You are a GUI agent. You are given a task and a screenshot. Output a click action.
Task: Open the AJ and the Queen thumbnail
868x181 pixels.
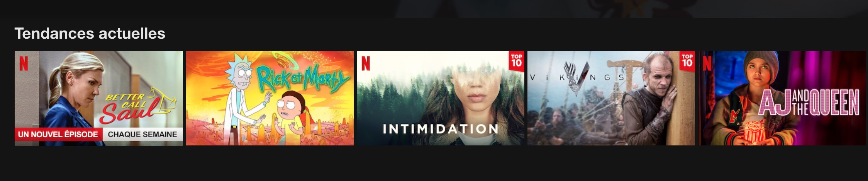point(783,98)
